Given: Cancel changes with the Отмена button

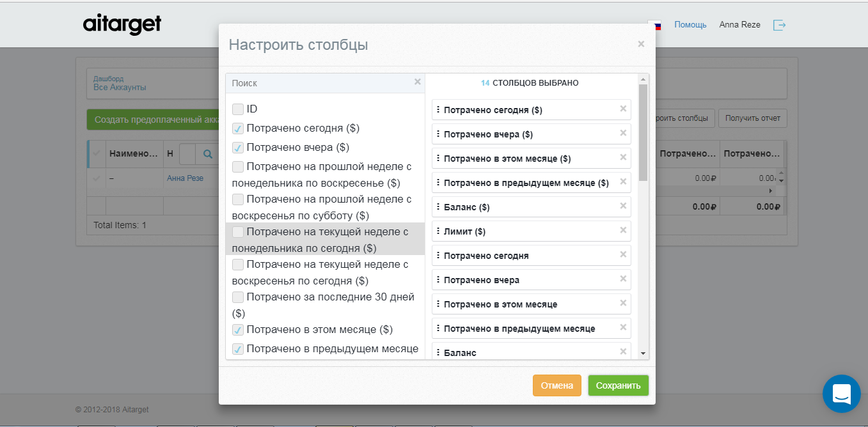Looking at the screenshot, I should 556,385.
